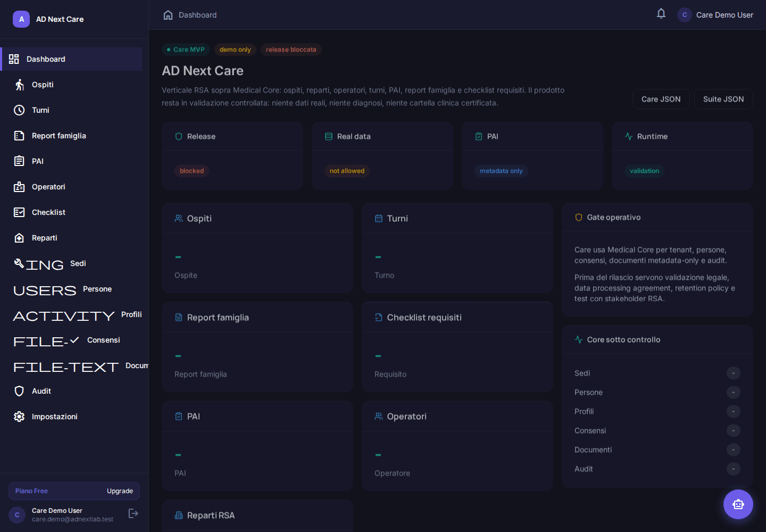This screenshot has width=766, height=532.
Task: Click the Dashboard breadcrumb text
Action: click(x=197, y=15)
